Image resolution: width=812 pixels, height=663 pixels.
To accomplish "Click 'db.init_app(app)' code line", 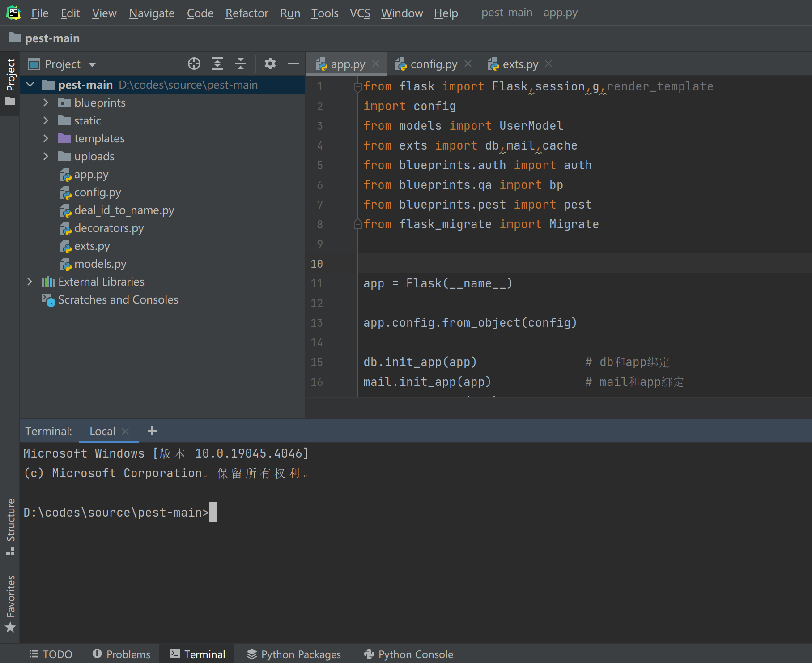I will coord(420,362).
